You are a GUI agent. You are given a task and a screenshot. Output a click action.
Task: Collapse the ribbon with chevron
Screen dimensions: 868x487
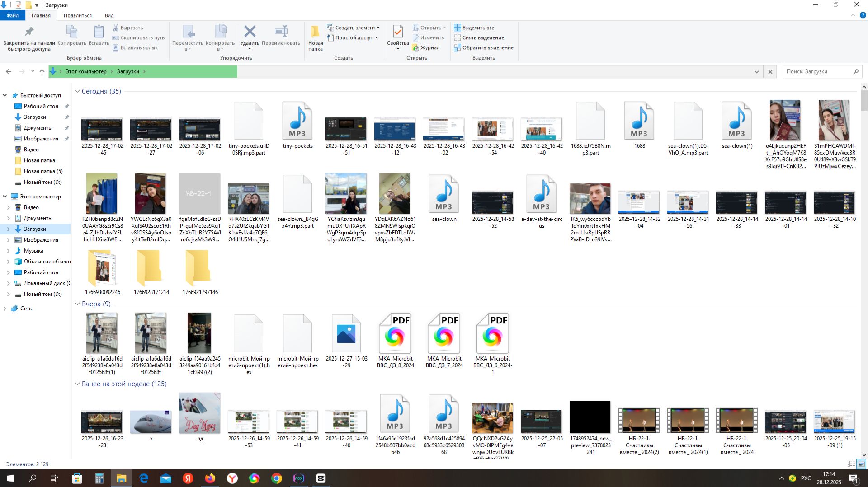pyautogui.click(x=853, y=15)
